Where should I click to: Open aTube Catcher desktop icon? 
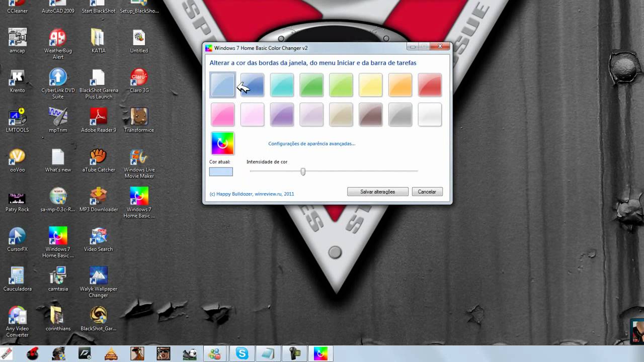[98, 160]
